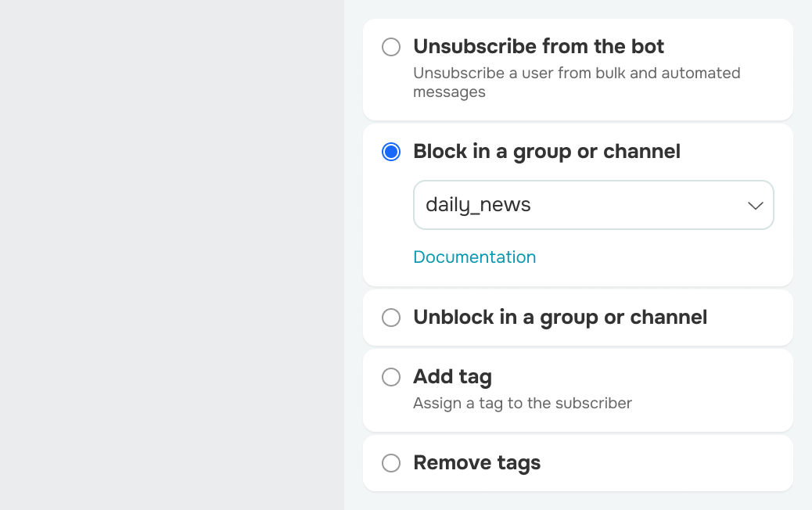Click the Block in a group or channel heading
Image resolution: width=812 pixels, height=510 pixels.
click(546, 152)
